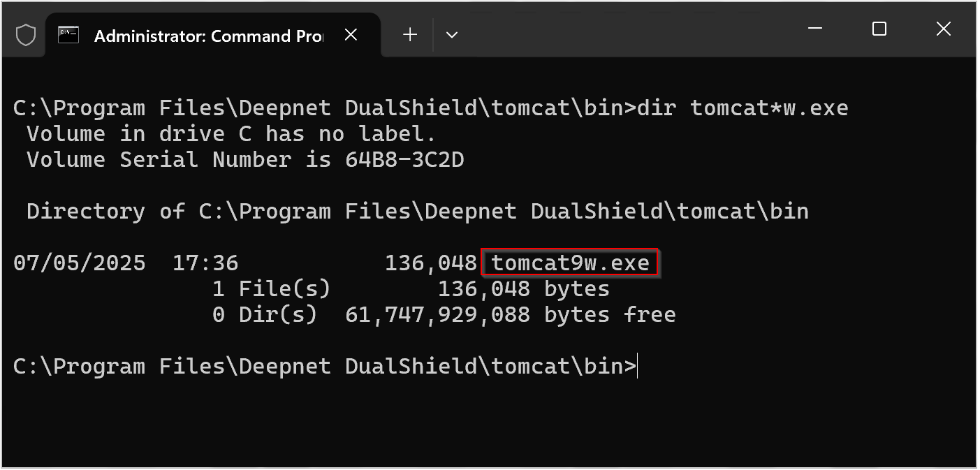Select the Administrator: Command Prompt tab
This screenshot has width=980, height=470.
(208, 36)
